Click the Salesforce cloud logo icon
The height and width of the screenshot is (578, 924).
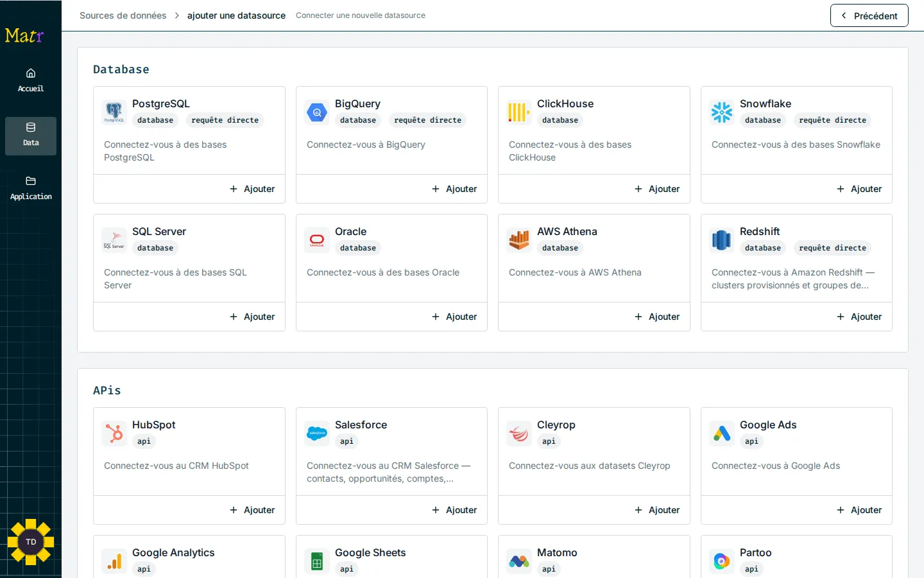pos(317,433)
